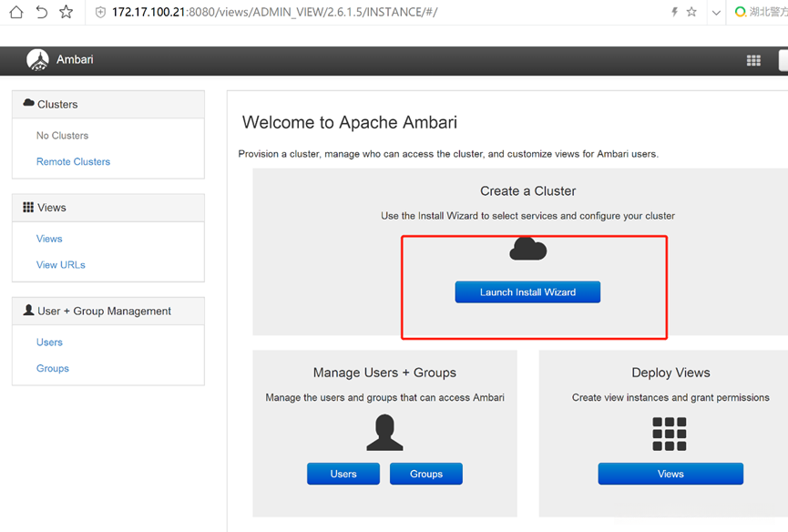Open the Groups link in the sidebar
The height and width of the screenshot is (532, 788).
tap(53, 369)
